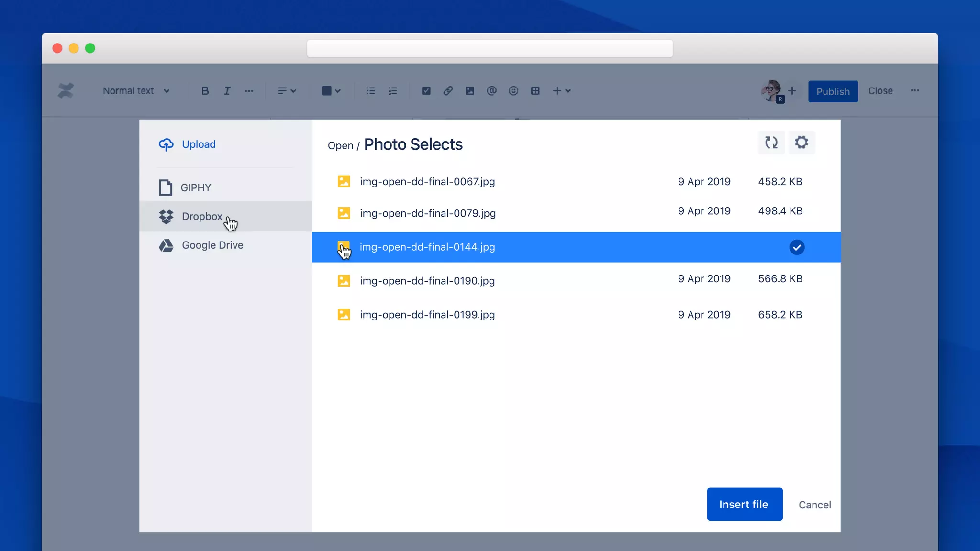Click the emoji icon in toolbar
Screen dimensions: 980x551
(513, 91)
